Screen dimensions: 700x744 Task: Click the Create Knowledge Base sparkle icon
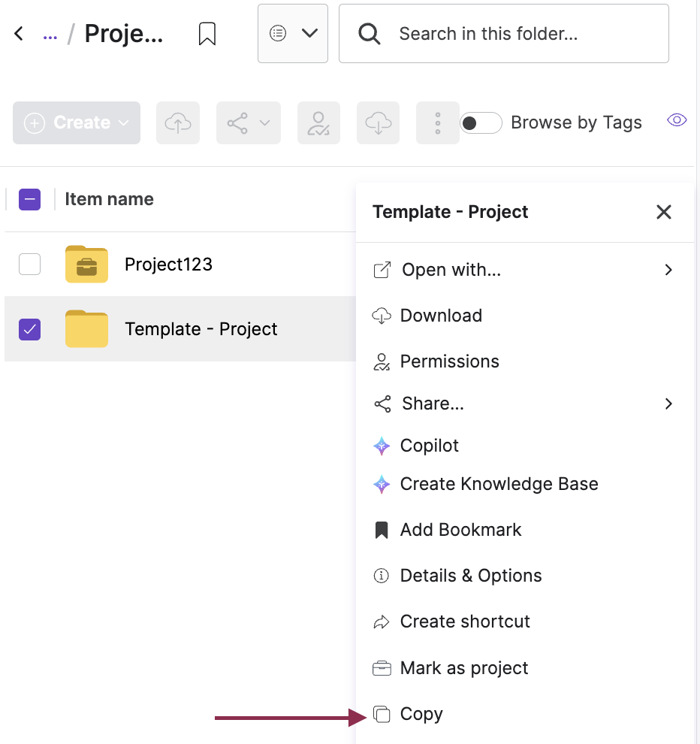coord(382,484)
